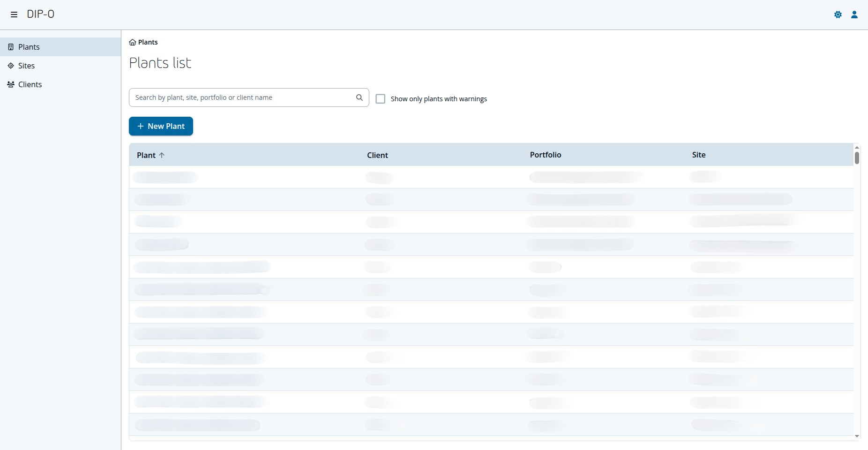Screen dimensions: 868x450
Task: Click the New Plant button
Action: 161,126
